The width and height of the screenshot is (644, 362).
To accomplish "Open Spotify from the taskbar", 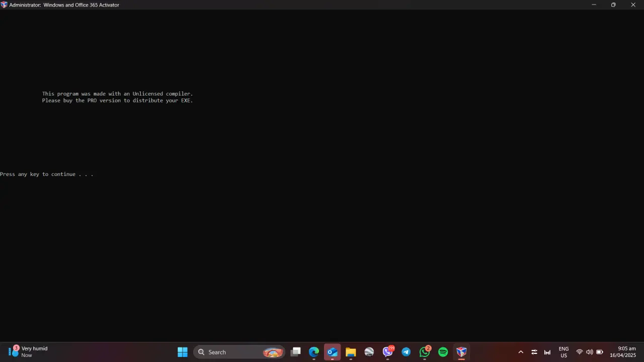I will 443,352.
